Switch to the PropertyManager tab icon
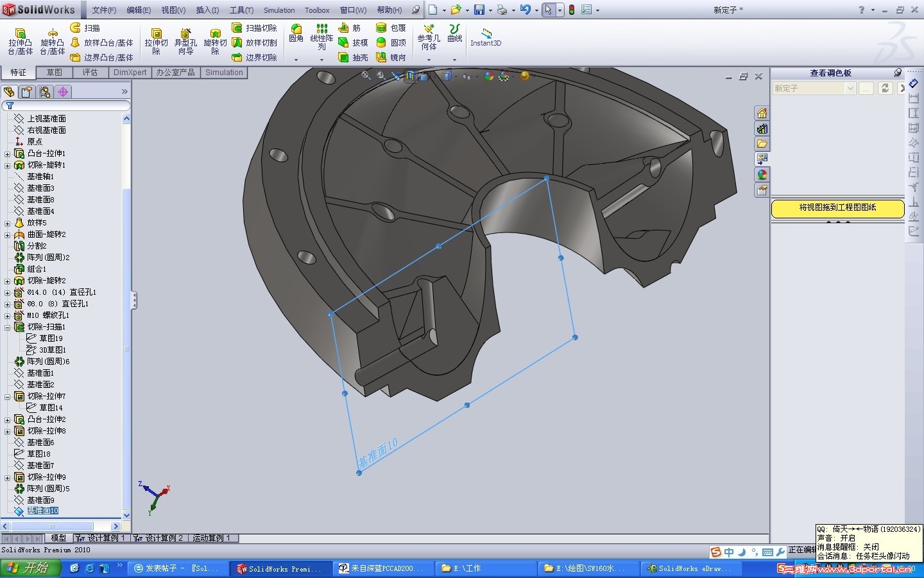Viewport: 924px width, 578px height. click(27, 92)
